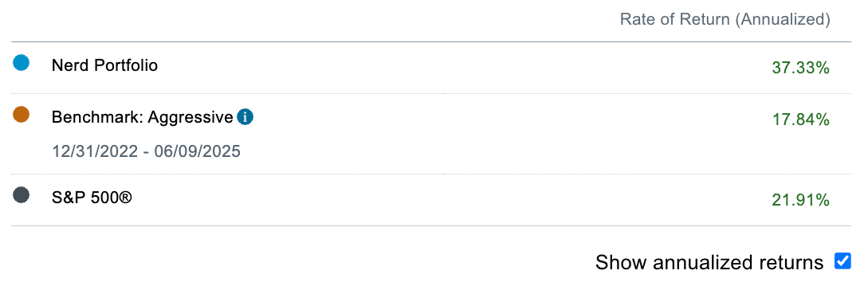This screenshot has height=290, width=868.
Task: Click the dark gray S&P 500 legend dot
Action: 21,195
